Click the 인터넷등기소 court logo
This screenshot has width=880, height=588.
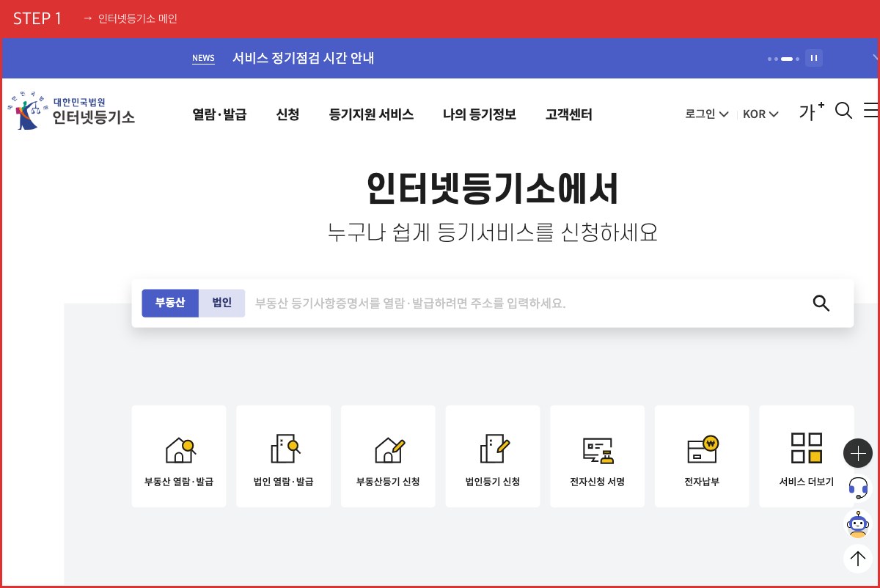71,111
